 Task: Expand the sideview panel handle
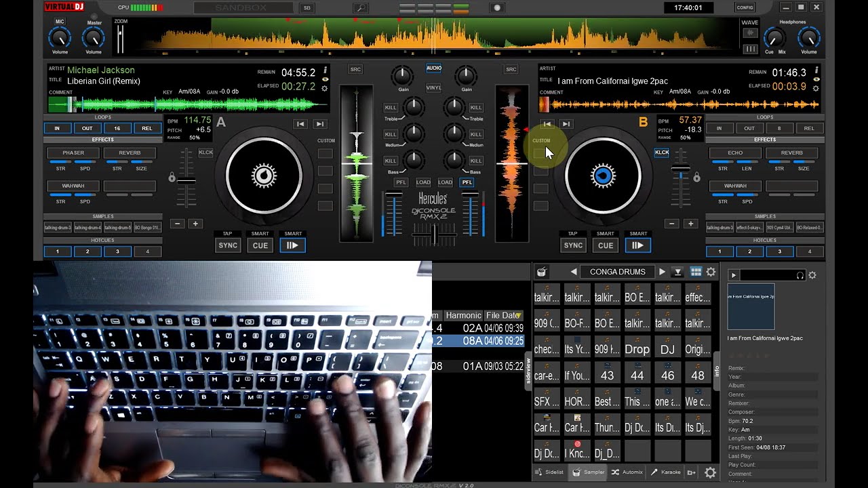(528, 371)
